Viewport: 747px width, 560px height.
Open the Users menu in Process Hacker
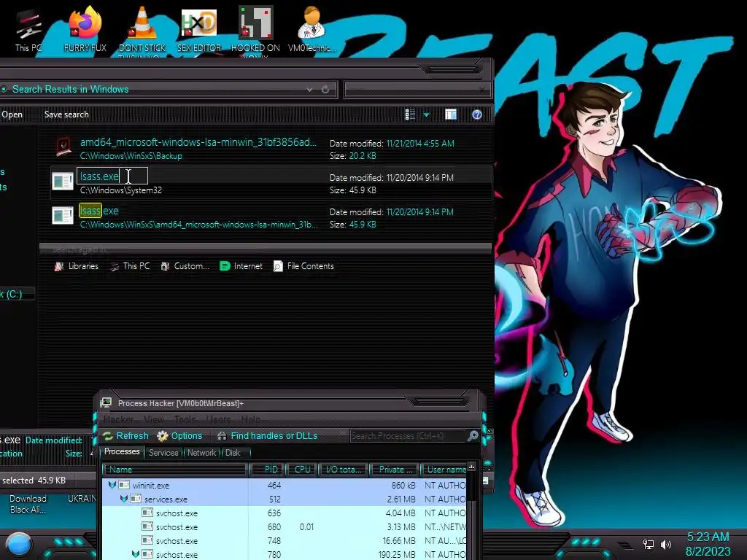point(219,419)
